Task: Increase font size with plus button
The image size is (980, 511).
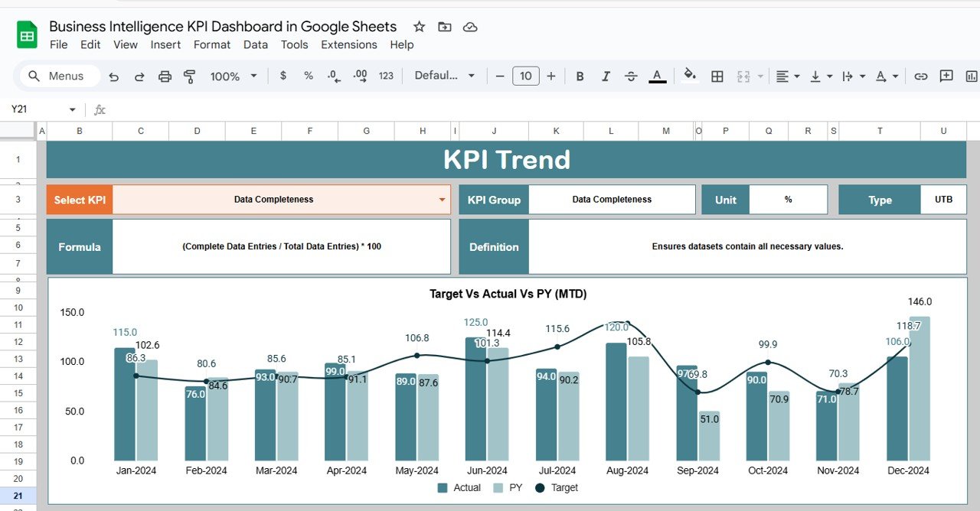Action: pyautogui.click(x=550, y=76)
